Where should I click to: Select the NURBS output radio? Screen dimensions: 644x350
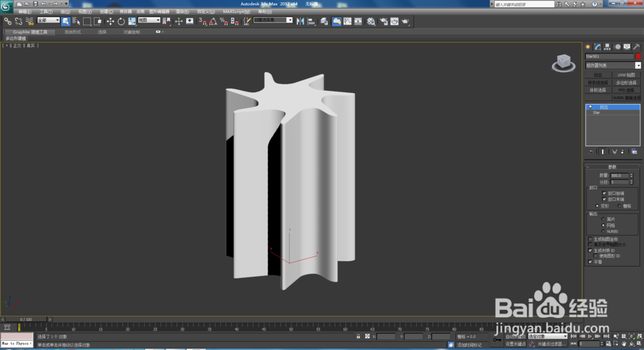click(603, 232)
